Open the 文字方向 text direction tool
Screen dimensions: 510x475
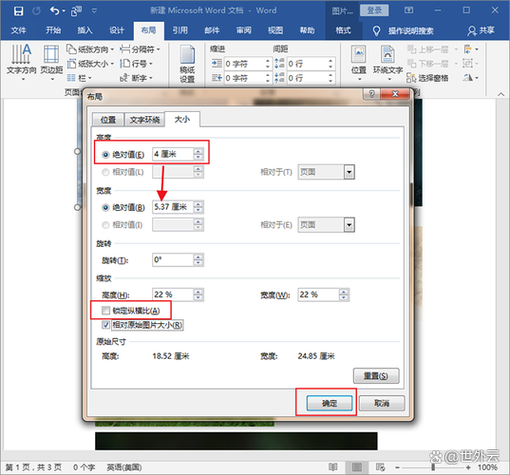[x=21, y=63]
